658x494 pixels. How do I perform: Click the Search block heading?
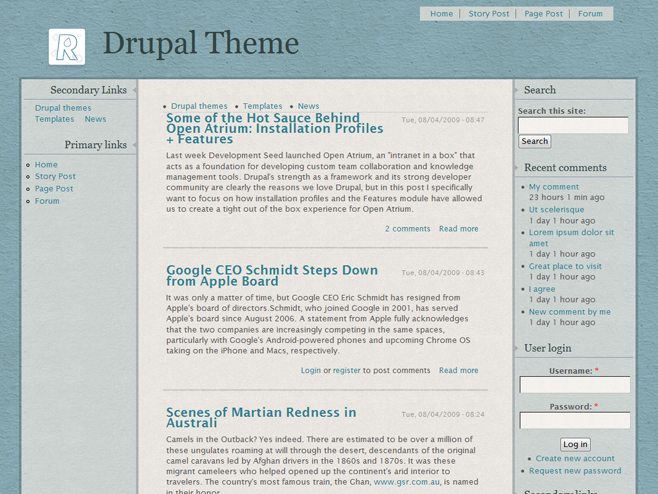coord(540,90)
